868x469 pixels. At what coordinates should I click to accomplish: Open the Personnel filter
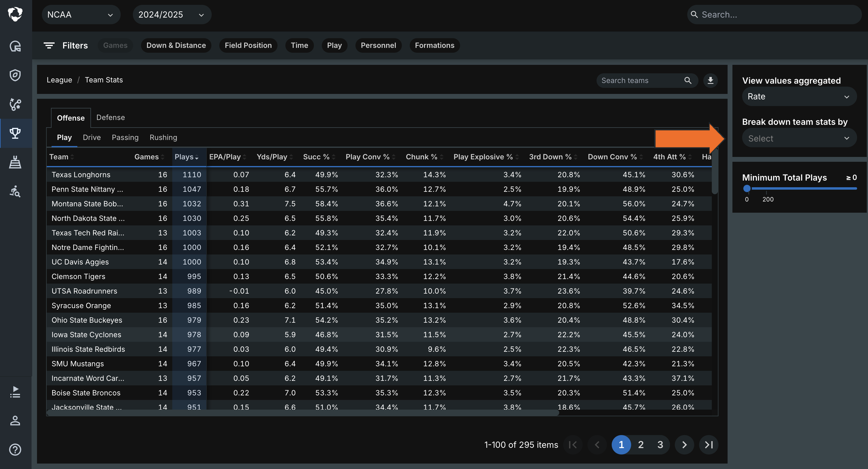coord(378,45)
